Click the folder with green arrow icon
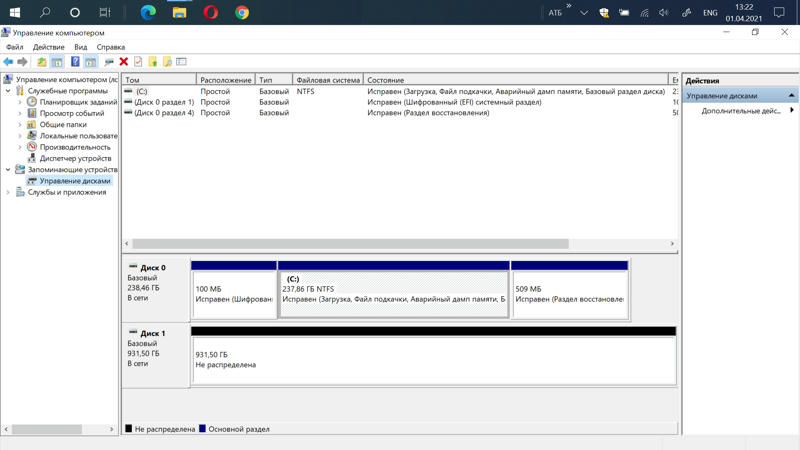 [x=153, y=62]
